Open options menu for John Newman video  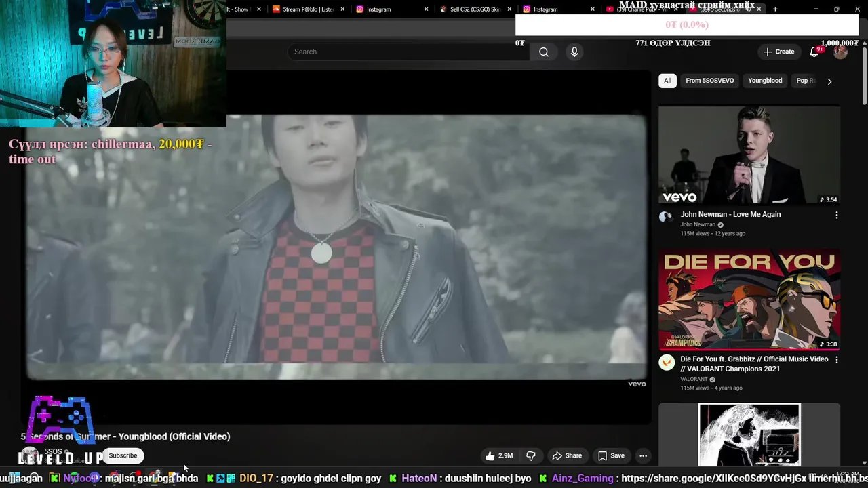836,215
